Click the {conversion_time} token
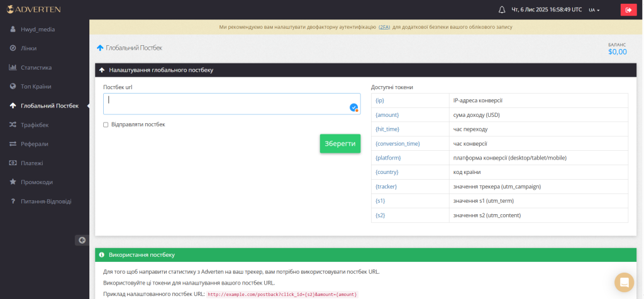The height and width of the screenshot is (299, 644). [x=397, y=144]
